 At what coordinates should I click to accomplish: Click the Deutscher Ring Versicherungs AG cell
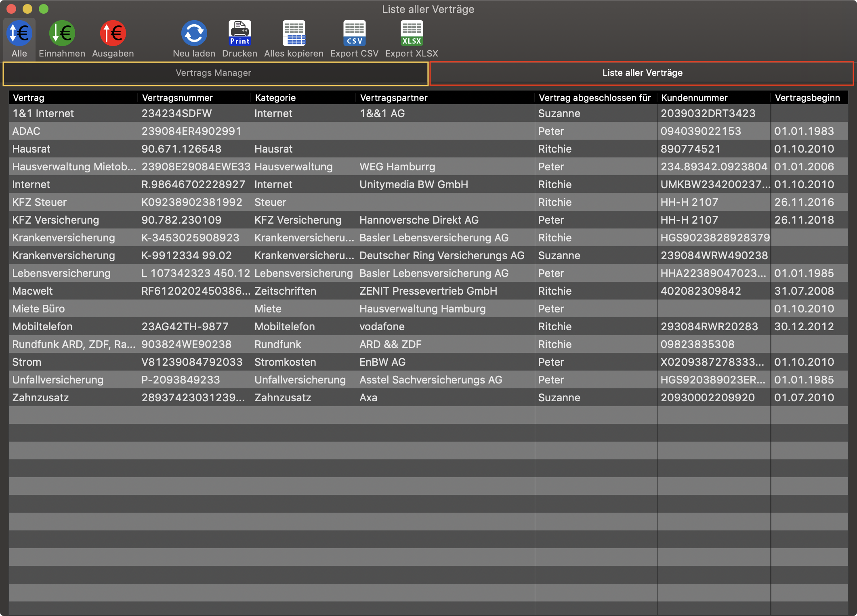(x=442, y=256)
